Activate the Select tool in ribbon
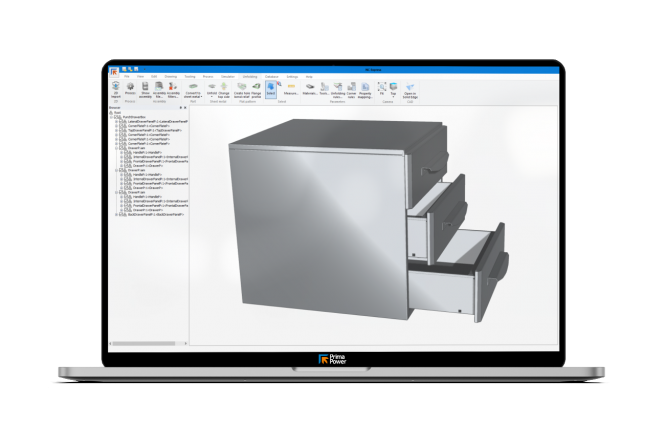Image resolution: width=665 pixels, height=436 pixels. 272,88
